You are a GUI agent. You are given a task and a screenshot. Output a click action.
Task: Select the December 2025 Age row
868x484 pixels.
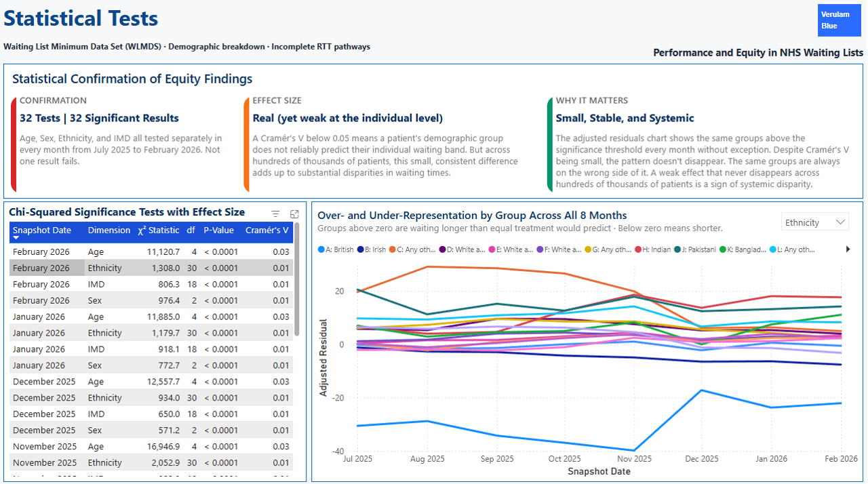[x=152, y=382]
